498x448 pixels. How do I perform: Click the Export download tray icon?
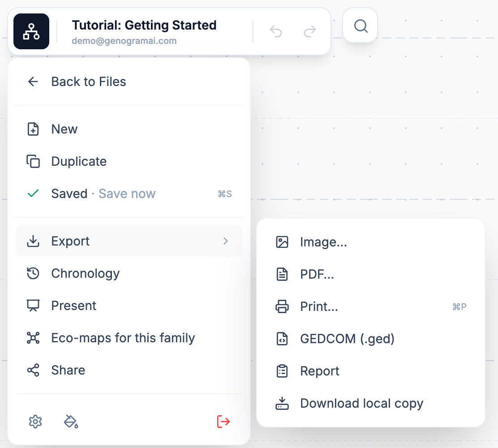33,241
